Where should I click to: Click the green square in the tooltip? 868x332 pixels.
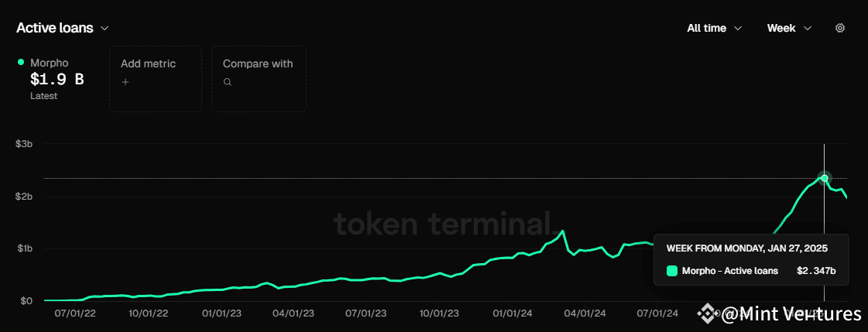coord(671,271)
